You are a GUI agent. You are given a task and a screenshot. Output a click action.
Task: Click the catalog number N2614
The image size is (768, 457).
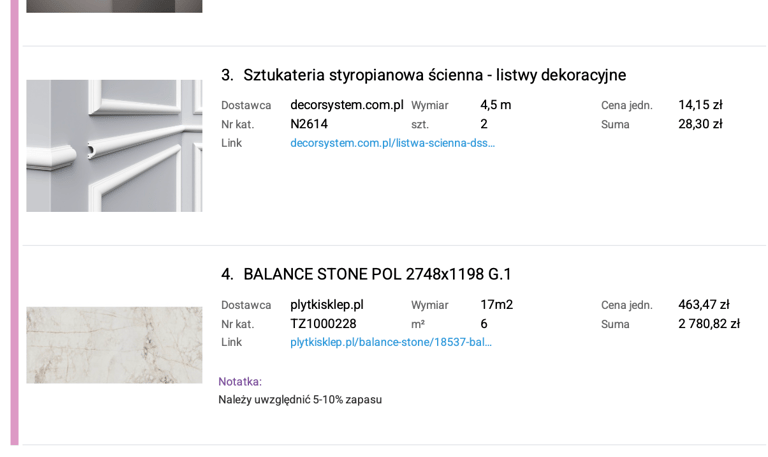(x=309, y=124)
